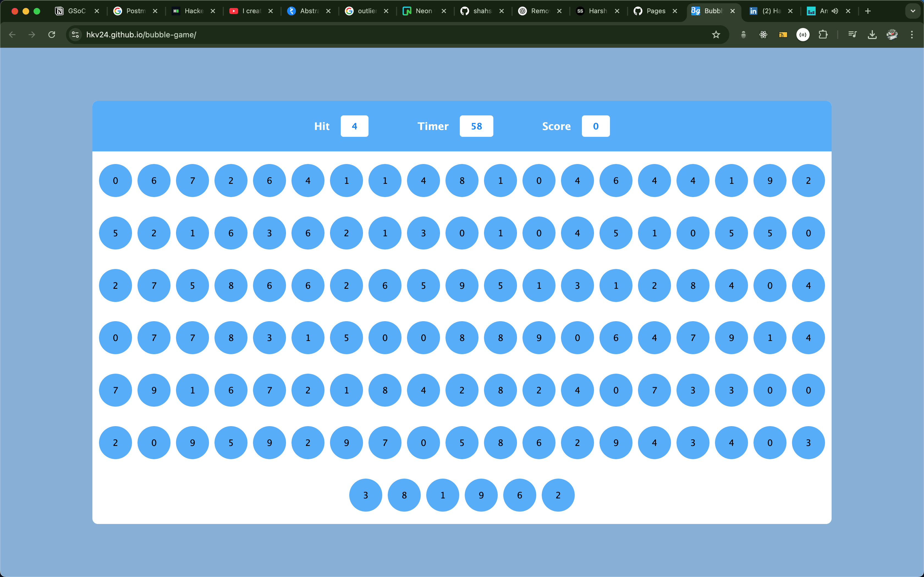Bookmark this page with the star icon
The width and height of the screenshot is (924, 577).
click(x=716, y=35)
